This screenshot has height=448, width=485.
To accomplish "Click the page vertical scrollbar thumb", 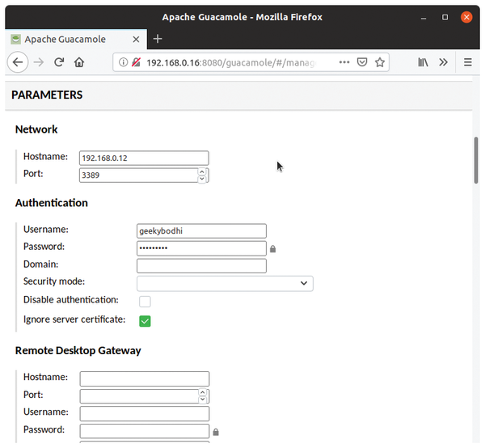I will coord(476,160).
